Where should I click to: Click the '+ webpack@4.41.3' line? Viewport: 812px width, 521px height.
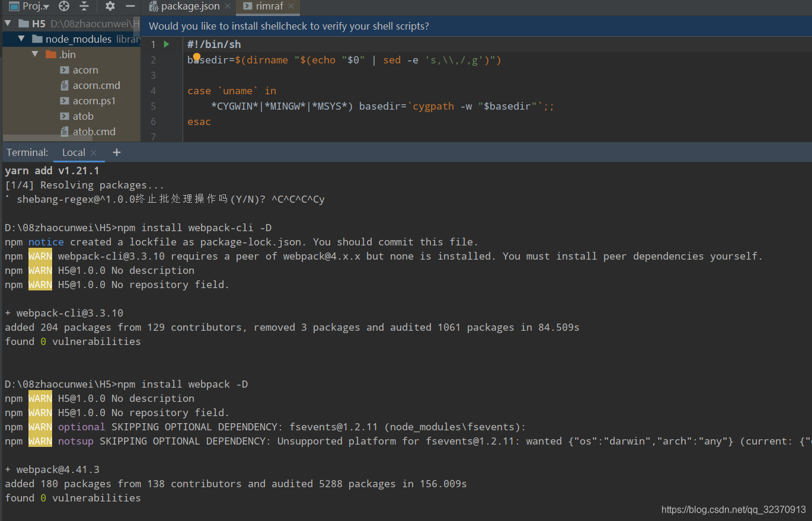tap(52, 469)
